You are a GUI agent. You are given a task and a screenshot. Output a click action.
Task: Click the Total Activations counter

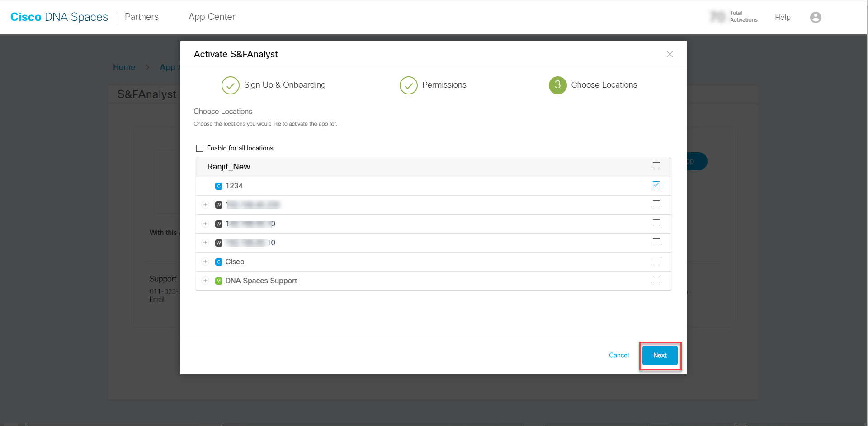coord(734,17)
